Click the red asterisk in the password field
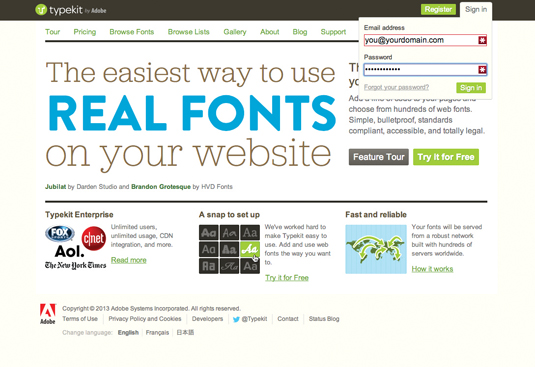 tap(482, 70)
